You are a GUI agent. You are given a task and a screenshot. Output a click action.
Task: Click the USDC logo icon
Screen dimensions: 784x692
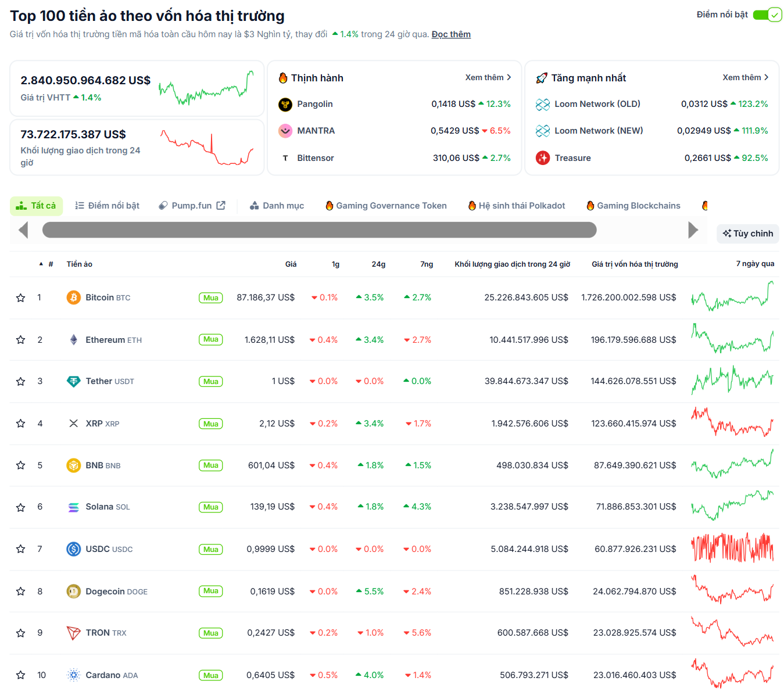(73, 549)
